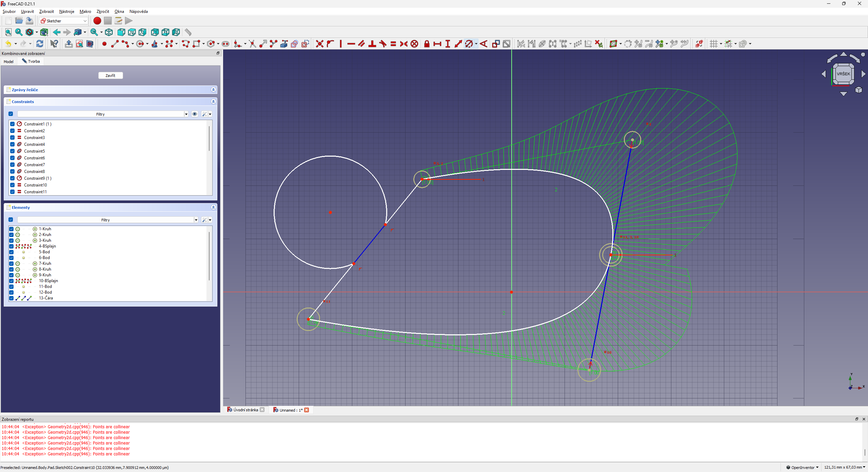This screenshot has height=472, width=868.
Task: Open the Nástroje menu
Action: pos(66,12)
